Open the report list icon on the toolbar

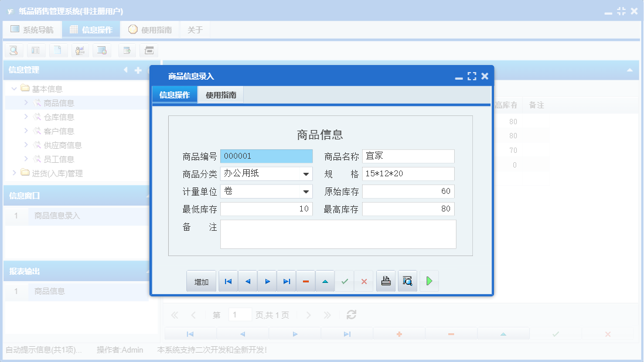pos(36,50)
